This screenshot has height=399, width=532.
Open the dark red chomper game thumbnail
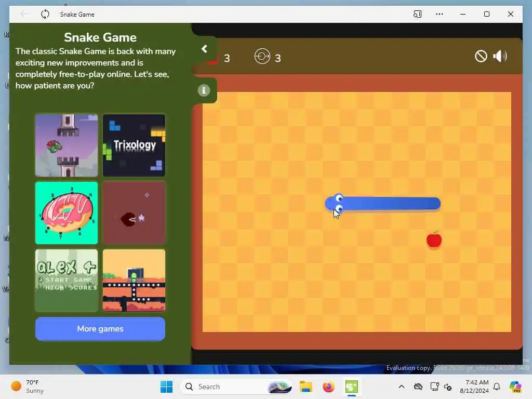[x=134, y=212]
